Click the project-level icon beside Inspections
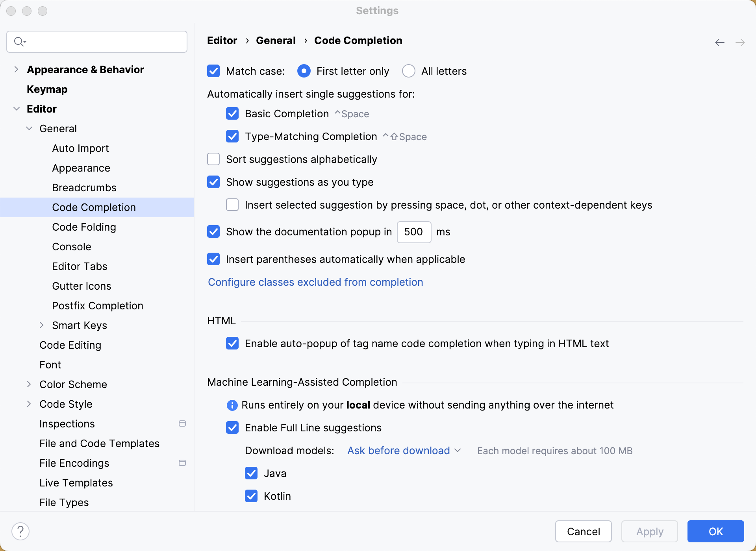The height and width of the screenshot is (551, 756). (182, 424)
